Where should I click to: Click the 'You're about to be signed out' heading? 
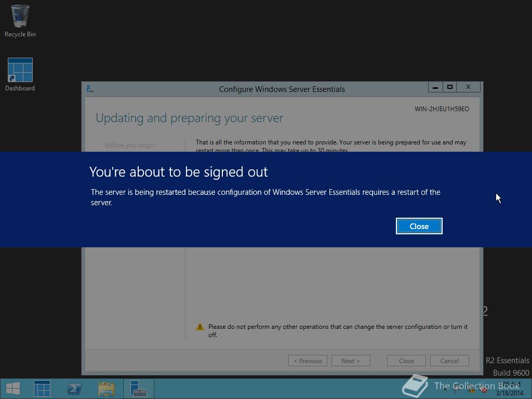pos(179,172)
